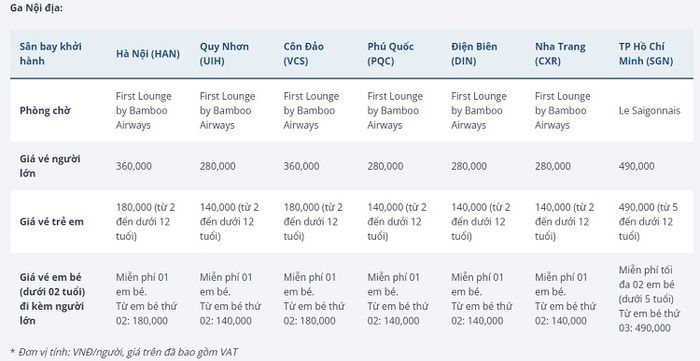Viewport: 700px width, 361px height.
Task: Click the Điện Biên (DIN) header
Action: pyautogui.click(x=474, y=54)
